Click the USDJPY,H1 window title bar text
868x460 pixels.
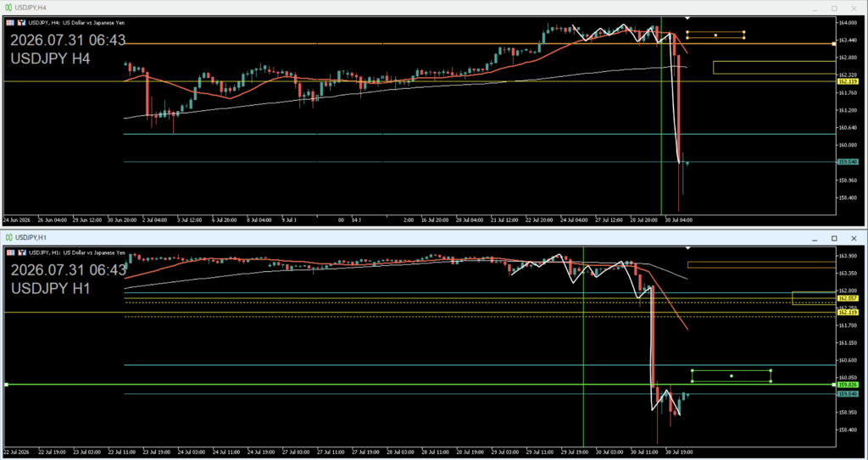30,237
